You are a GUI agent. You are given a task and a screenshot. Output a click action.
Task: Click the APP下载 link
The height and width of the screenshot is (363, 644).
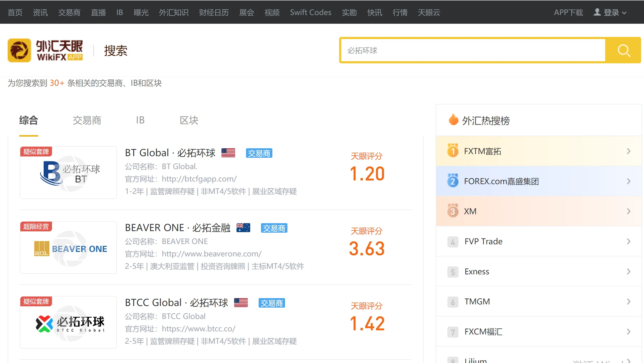[569, 12]
